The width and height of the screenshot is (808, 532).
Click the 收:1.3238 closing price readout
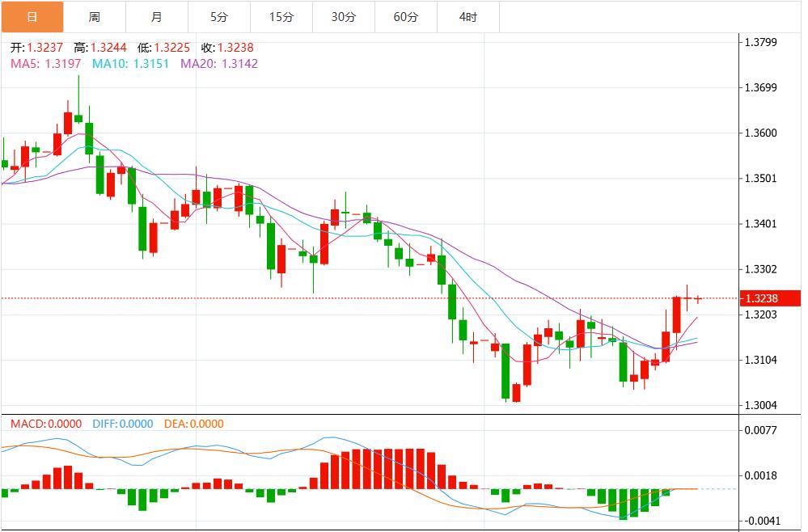(x=227, y=48)
